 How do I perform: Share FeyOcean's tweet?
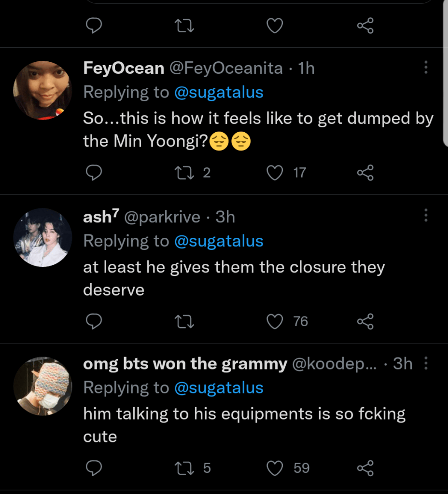coord(365,173)
